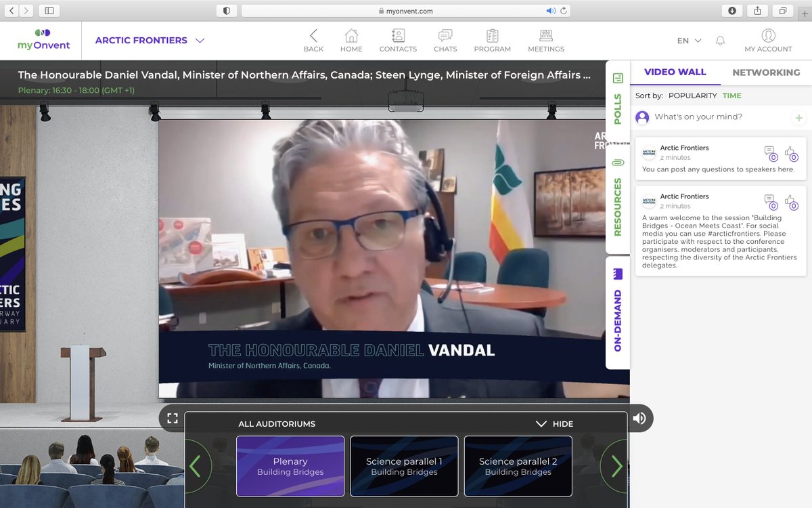Expand the ARCTIC FRONTIERS event dropdown
This screenshot has width=812, height=508.
pos(150,41)
